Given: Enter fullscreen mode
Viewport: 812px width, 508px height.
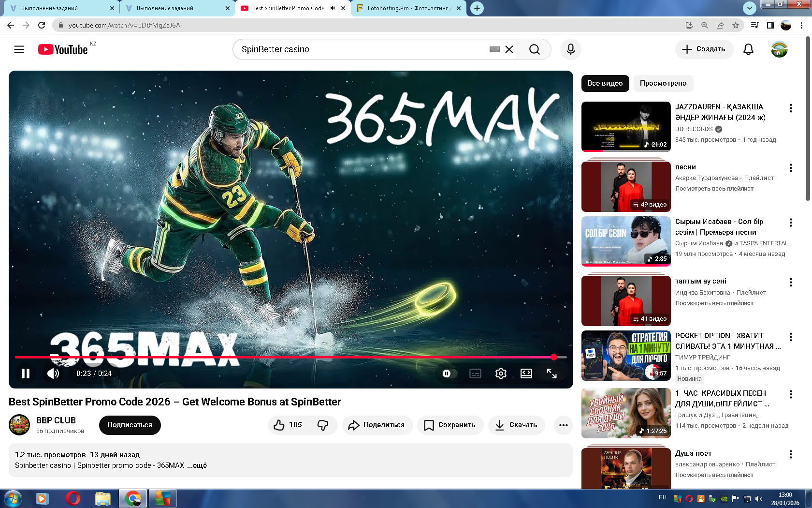Looking at the screenshot, I should click(551, 374).
